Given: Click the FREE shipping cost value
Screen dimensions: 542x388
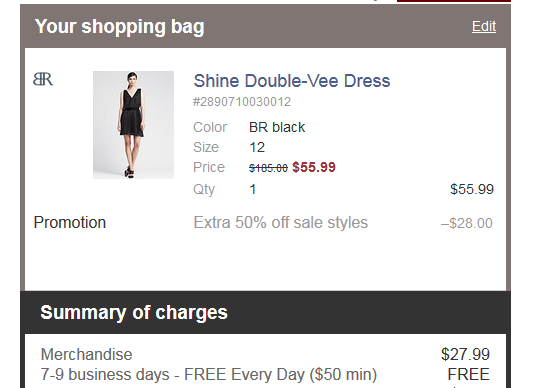Looking at the screenshot, I should [x=468, y=375].
